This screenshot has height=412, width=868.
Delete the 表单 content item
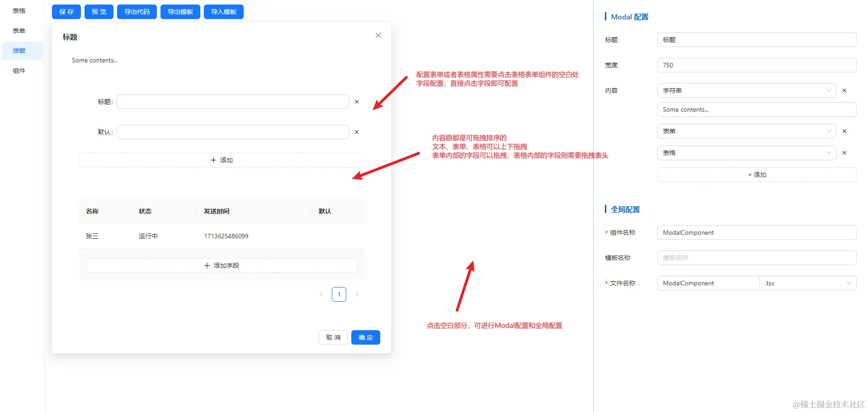(x=844, y=131)
